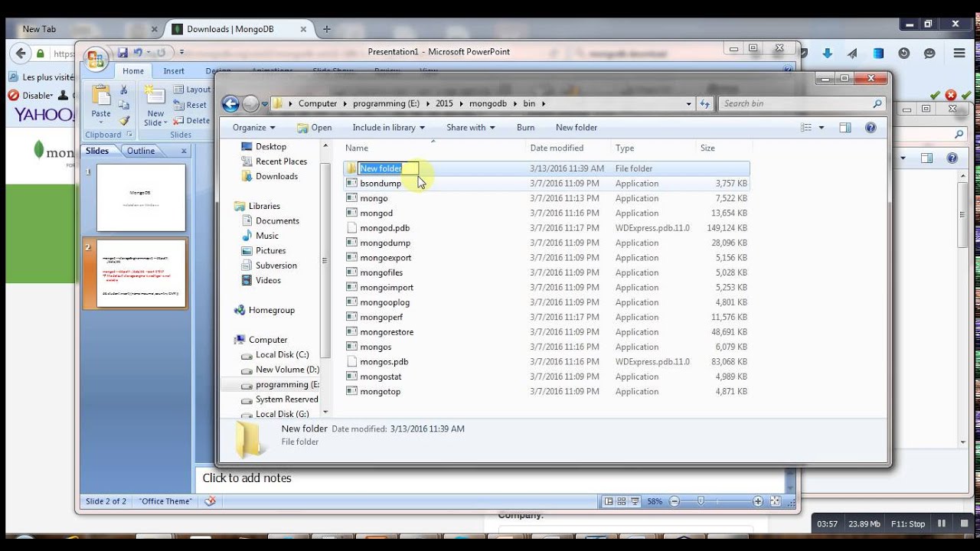Click programming (E:) breadcrumb segment
This screenshot has width=980, height=551.
coord(386,103)
